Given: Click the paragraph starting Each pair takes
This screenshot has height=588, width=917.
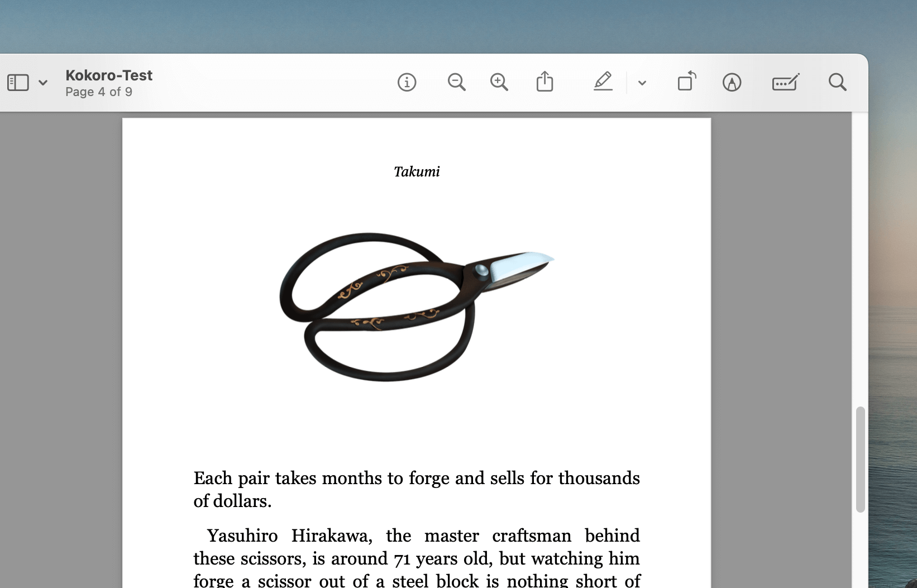Looking at the screenshot, I should tap(416, 489).
